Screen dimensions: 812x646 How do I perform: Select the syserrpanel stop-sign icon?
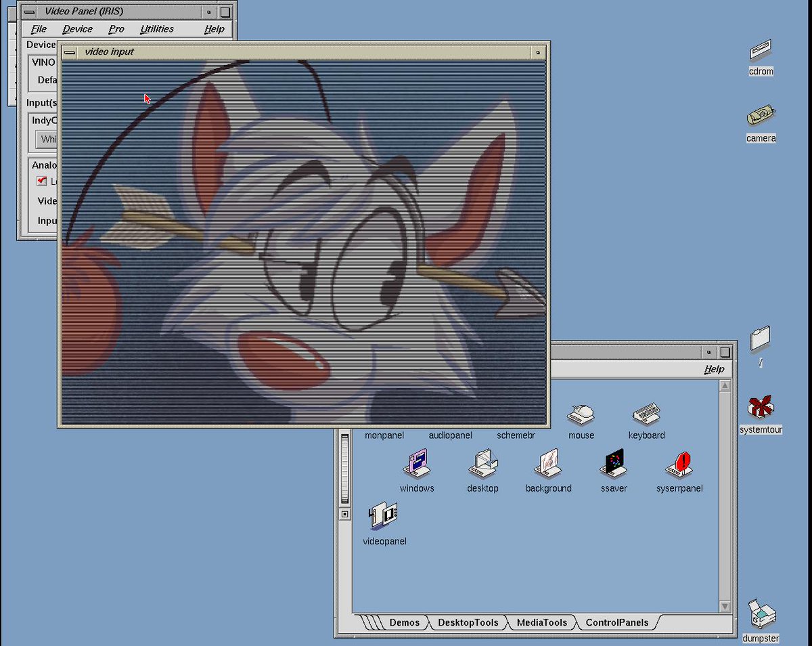679,464
